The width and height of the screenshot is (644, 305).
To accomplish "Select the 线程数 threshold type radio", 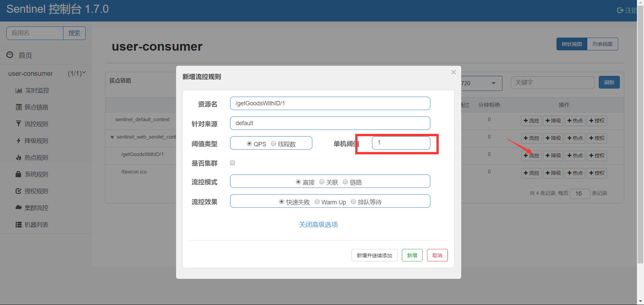I will click(273, 144).
